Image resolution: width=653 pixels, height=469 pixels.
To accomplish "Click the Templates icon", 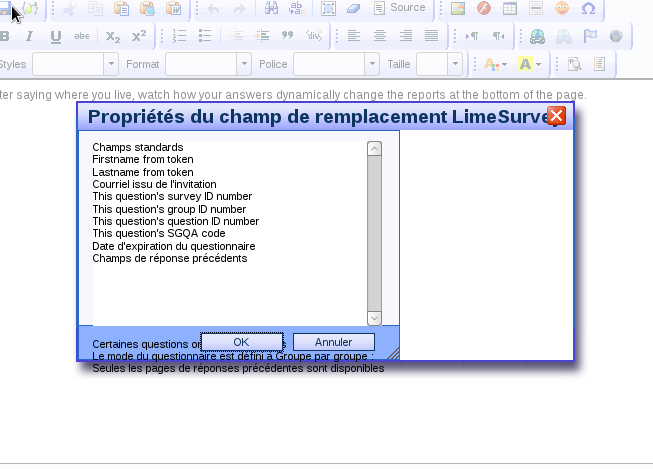I will coord(600,64).
